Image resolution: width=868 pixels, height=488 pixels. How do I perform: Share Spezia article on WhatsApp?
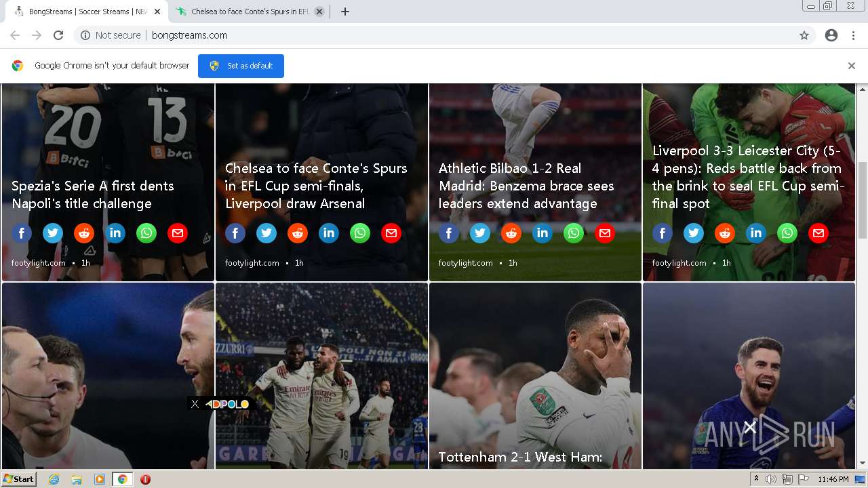(146, 233)
